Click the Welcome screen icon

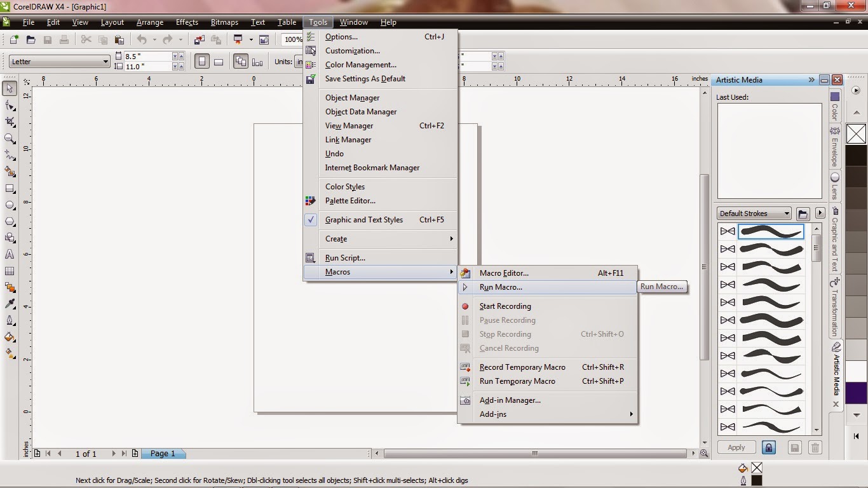[x=264, y=39]
